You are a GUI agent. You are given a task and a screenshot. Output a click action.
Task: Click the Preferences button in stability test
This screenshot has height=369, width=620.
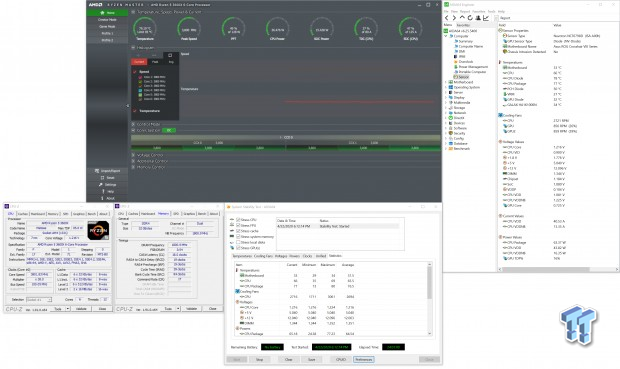pyautogui.click(x=363, y=360)
